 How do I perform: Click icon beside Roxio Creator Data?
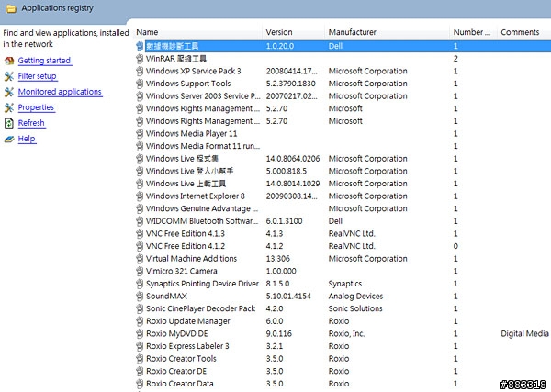[x=140, y=384]
